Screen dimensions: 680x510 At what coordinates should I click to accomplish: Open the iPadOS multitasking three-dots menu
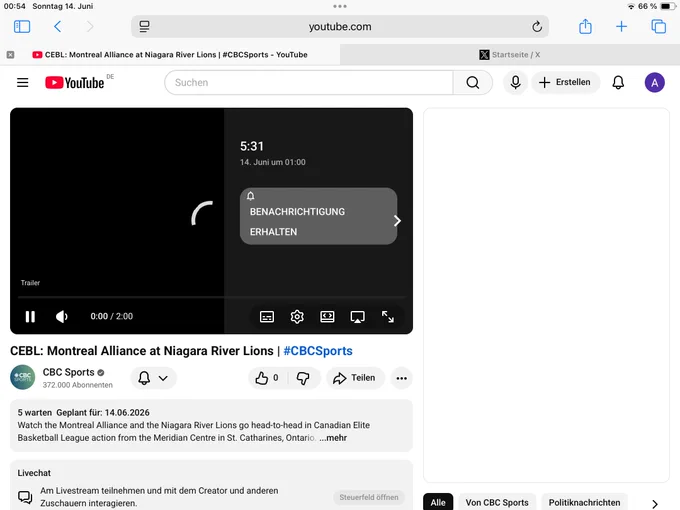coord(340,6)
